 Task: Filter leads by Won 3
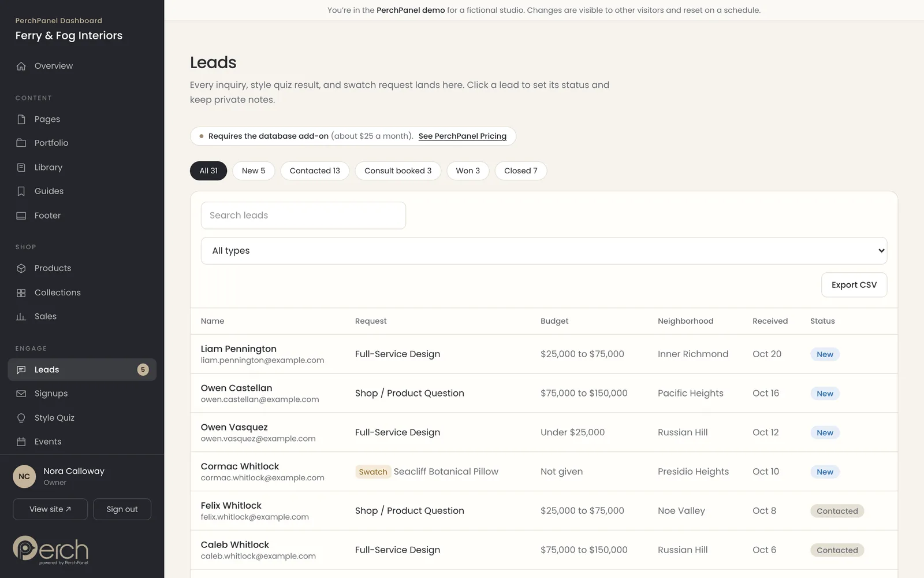pos(468,171)
